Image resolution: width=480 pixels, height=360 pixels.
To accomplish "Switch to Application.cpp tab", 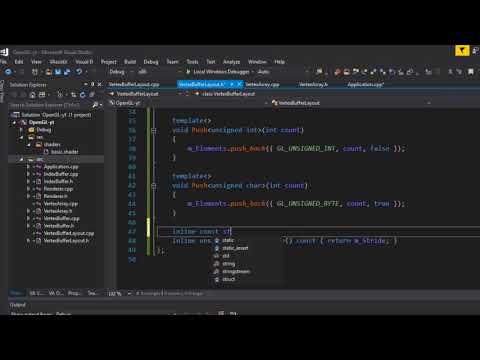I will click(366, 85).
